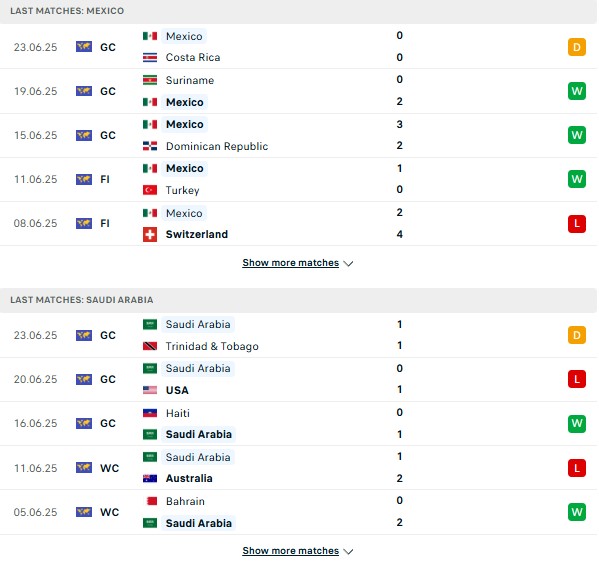Click the Switzerland flag icon
Image resolution: width=599 pixels, height=566 pixels.
click(150, 234)
